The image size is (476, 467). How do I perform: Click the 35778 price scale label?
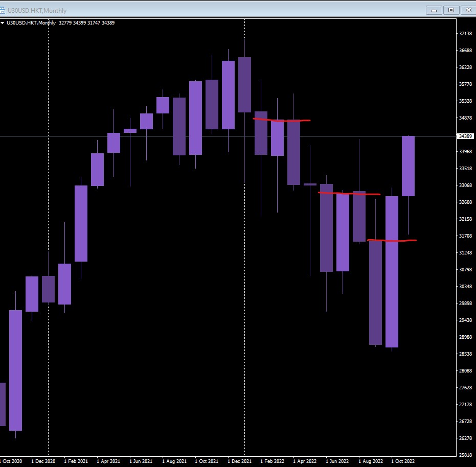tap(465, 84)
